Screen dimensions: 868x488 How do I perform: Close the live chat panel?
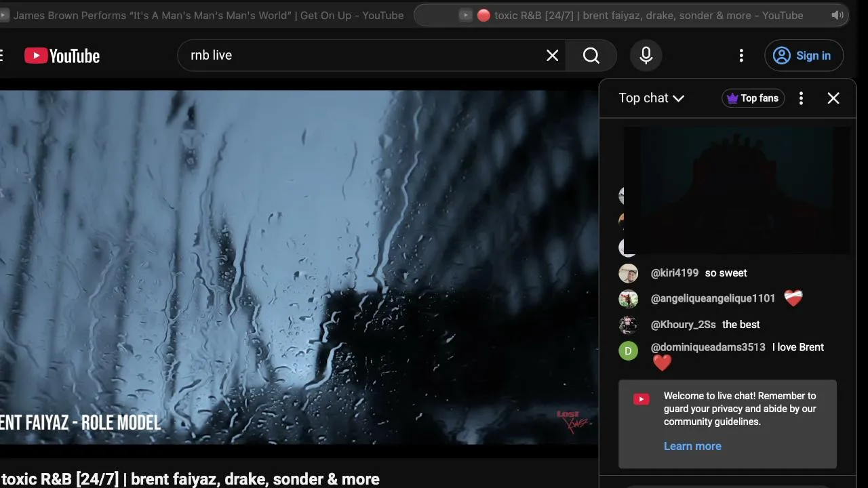[833, 98]
